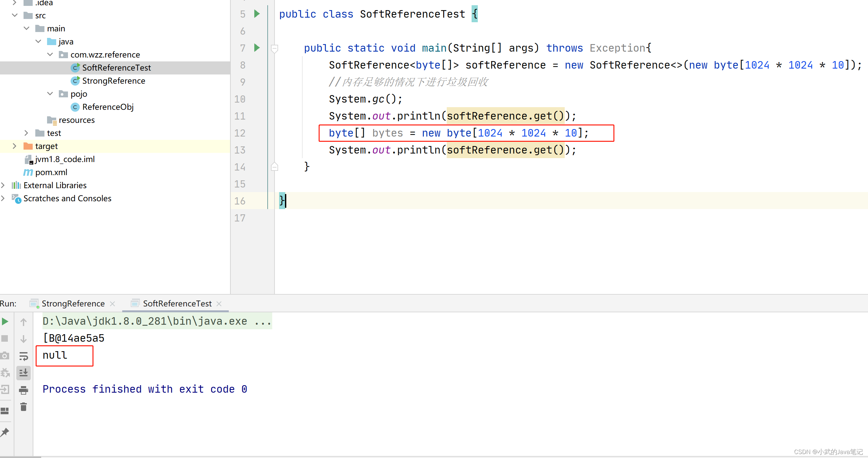Select pom.xml in the project tree
Image resolution: width=868 pixels, height=458 pixels.
coord(51,172)
